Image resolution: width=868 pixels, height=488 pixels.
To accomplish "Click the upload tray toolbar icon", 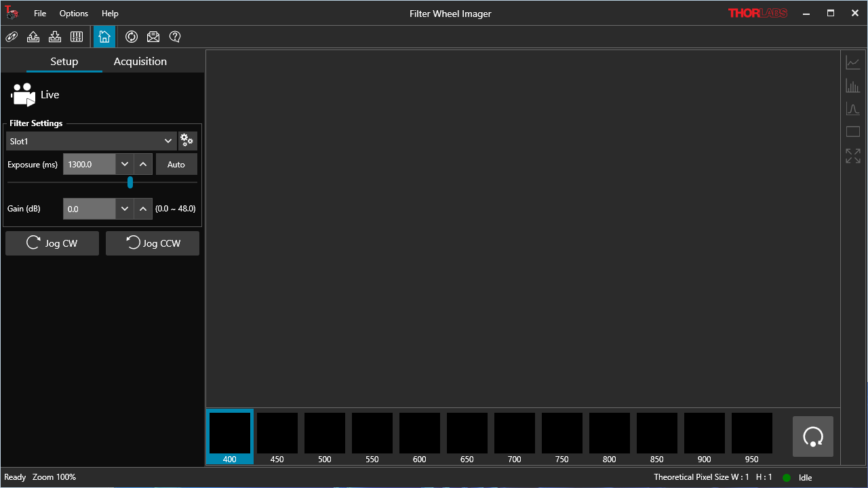I will [x=33, y=37].
